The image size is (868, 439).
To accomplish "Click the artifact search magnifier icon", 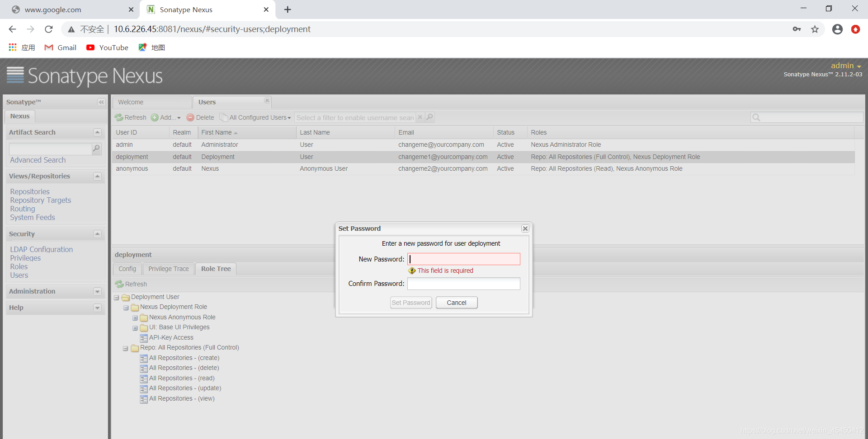I will [96, 149].
